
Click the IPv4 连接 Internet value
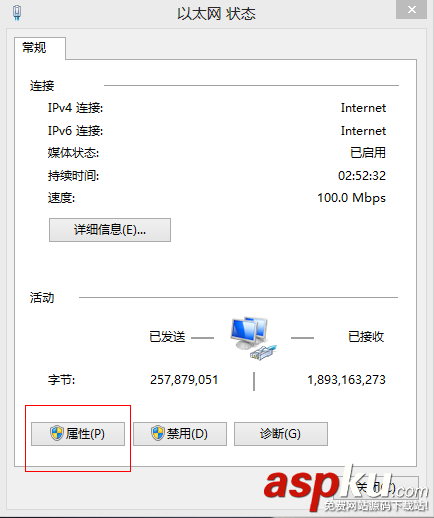point(363,108)
